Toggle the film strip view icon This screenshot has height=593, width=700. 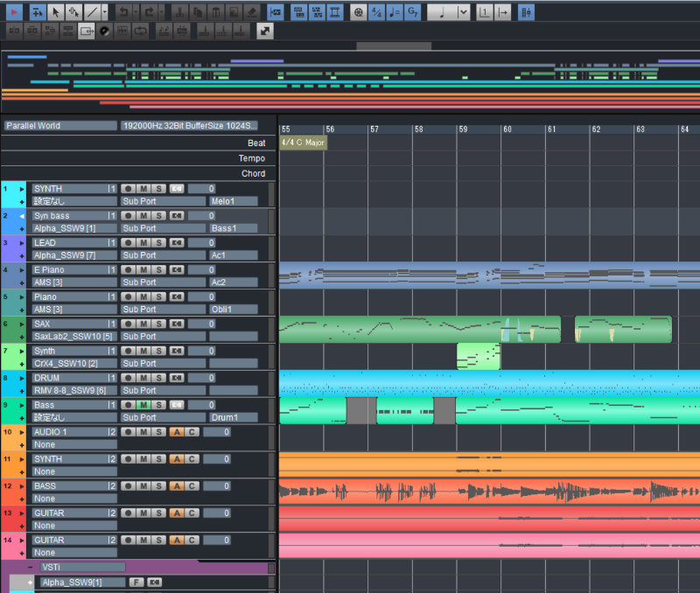(335, 12)
